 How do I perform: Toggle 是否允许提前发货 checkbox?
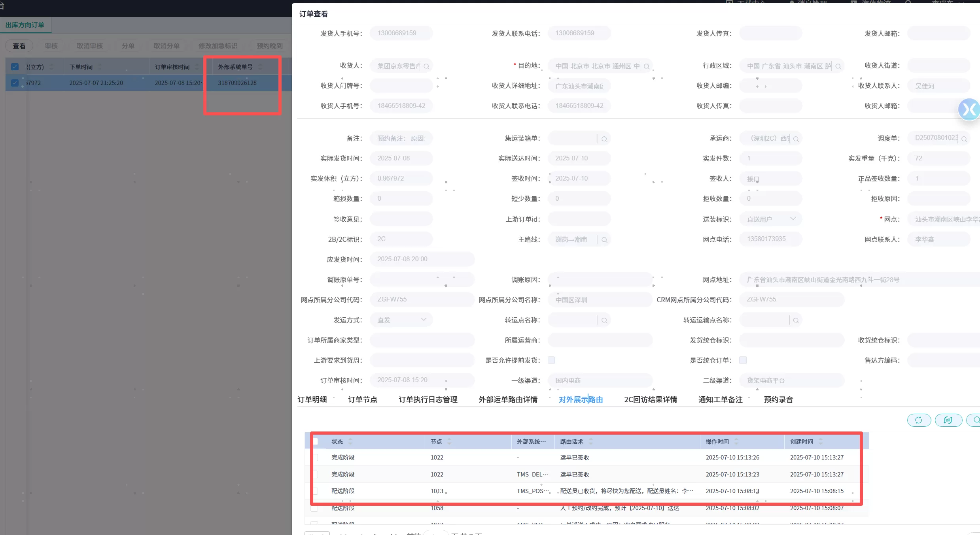point(551,360)
